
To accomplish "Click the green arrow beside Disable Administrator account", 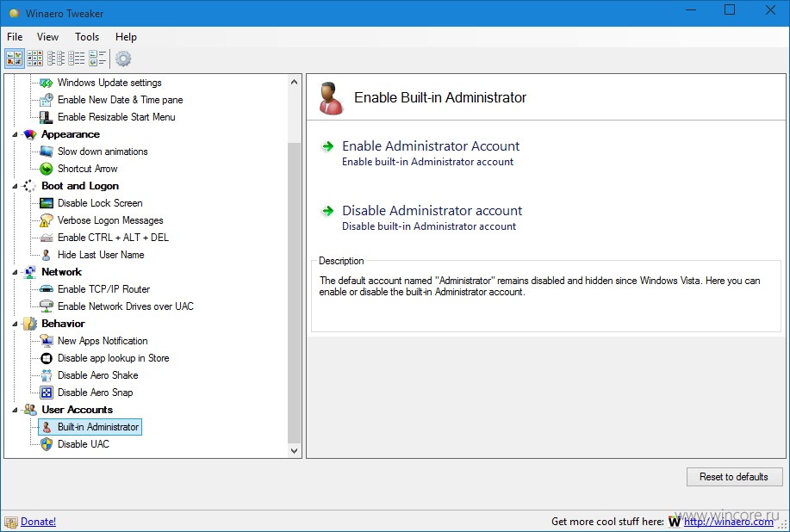I will point(328,211).
